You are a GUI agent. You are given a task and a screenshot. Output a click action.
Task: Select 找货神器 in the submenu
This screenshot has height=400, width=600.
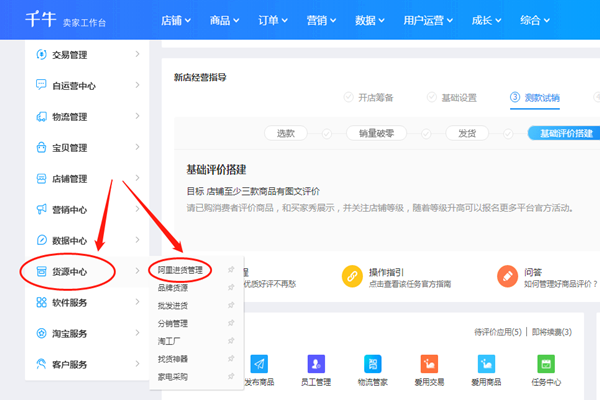click(x=173, y=359)
